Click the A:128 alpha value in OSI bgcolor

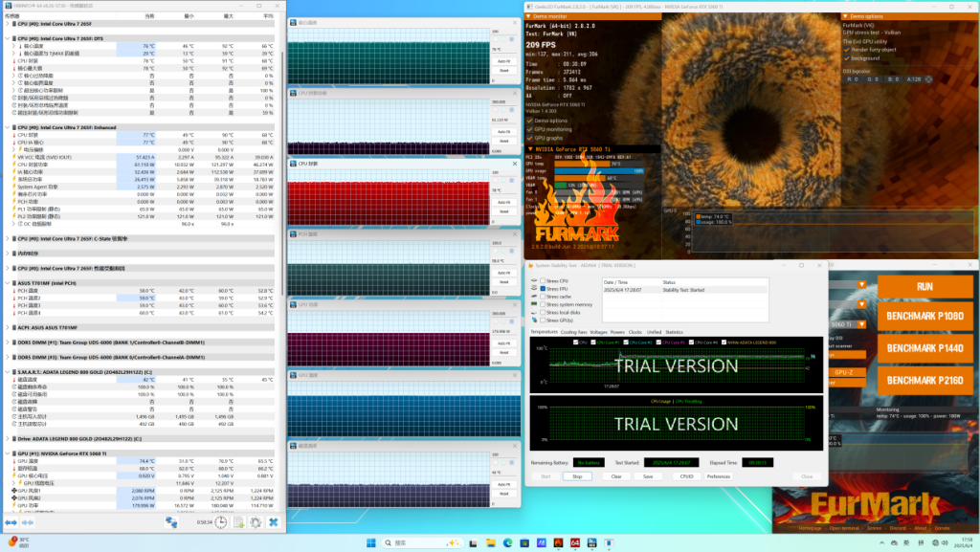tap(914, 79)
